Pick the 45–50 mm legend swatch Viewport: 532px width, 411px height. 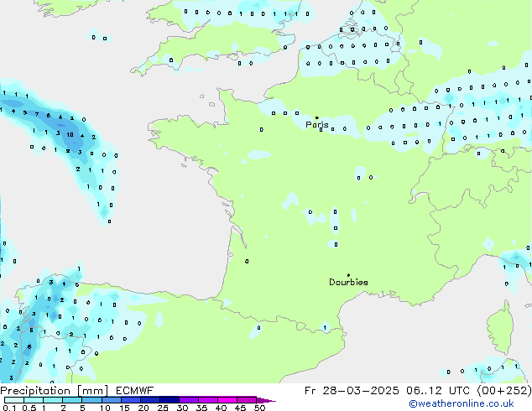click(247, 400)
